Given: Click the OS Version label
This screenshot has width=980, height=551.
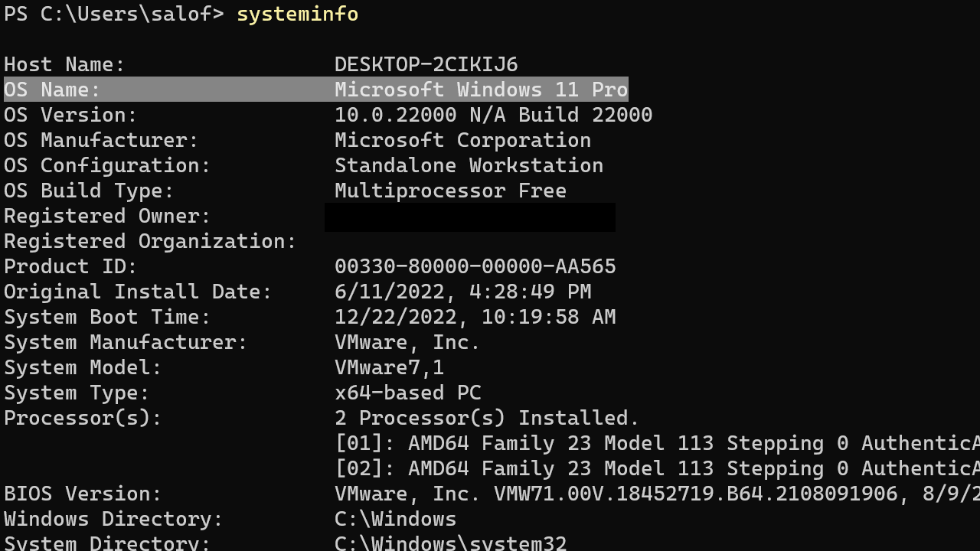Looking at the screenshot, I should (x=69, y=115).
